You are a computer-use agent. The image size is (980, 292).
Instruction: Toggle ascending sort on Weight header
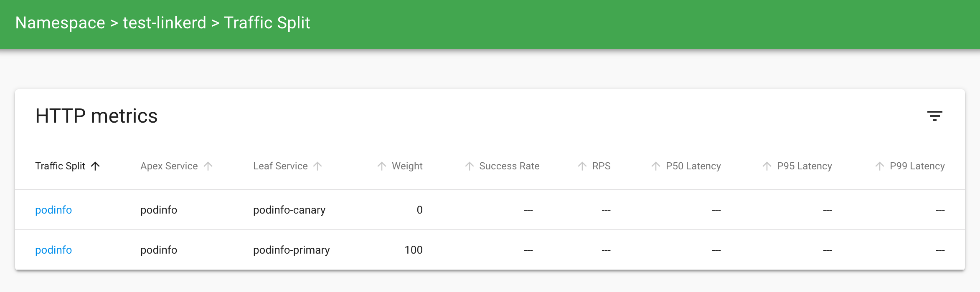click(x=381, y=166)
